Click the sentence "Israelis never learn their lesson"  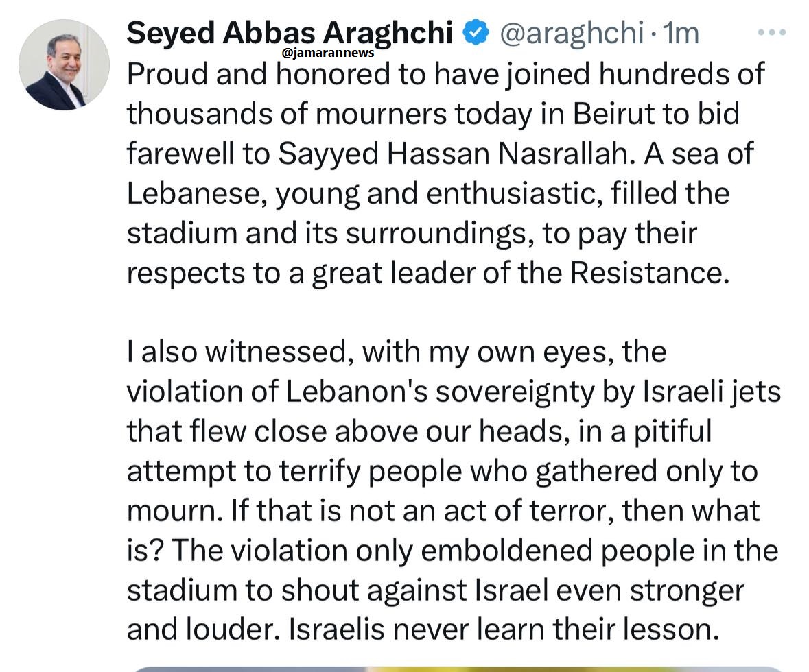(x=504, y=629)
